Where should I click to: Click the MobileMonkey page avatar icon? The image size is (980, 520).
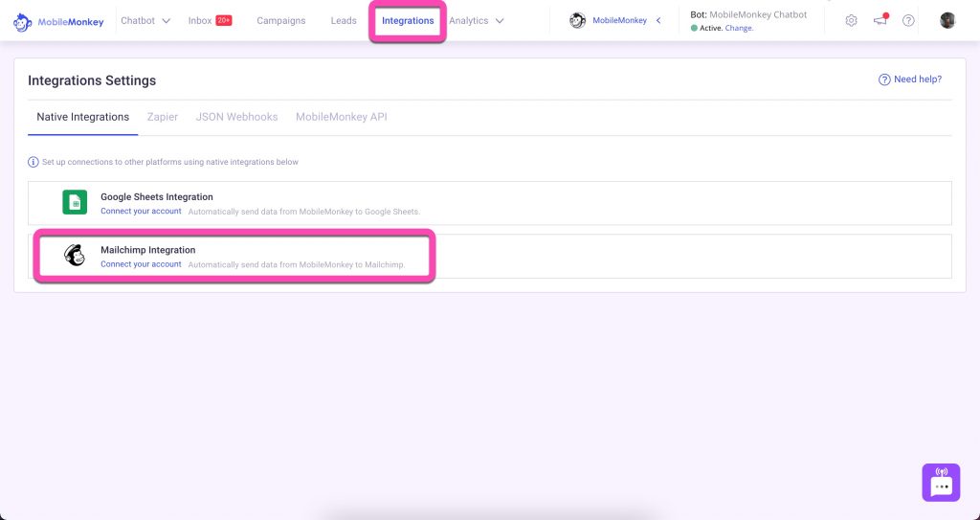(577, 21)
